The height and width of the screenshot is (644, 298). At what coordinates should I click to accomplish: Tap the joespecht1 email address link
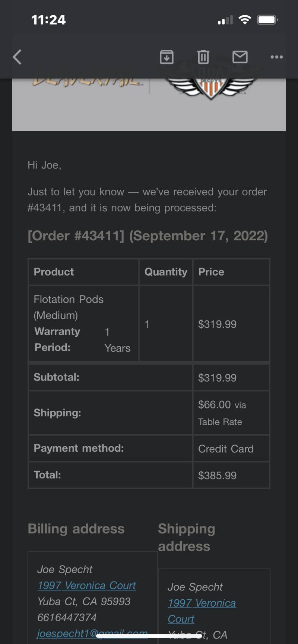tap(92, 633)
